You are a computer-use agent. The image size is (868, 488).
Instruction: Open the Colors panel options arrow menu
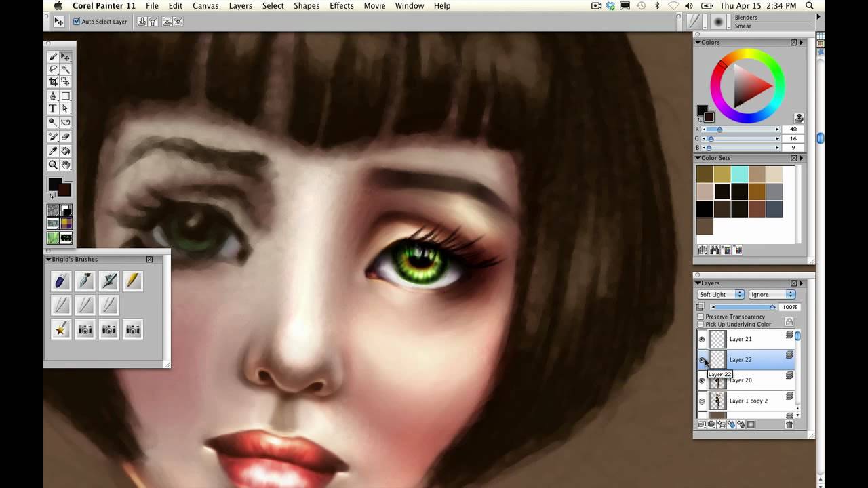[802, 42]
